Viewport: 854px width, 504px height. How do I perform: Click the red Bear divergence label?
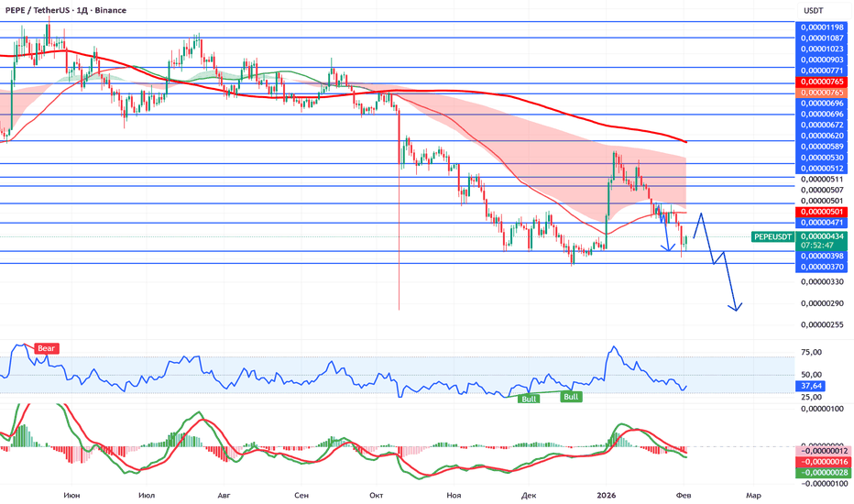(x=47, y=349)
